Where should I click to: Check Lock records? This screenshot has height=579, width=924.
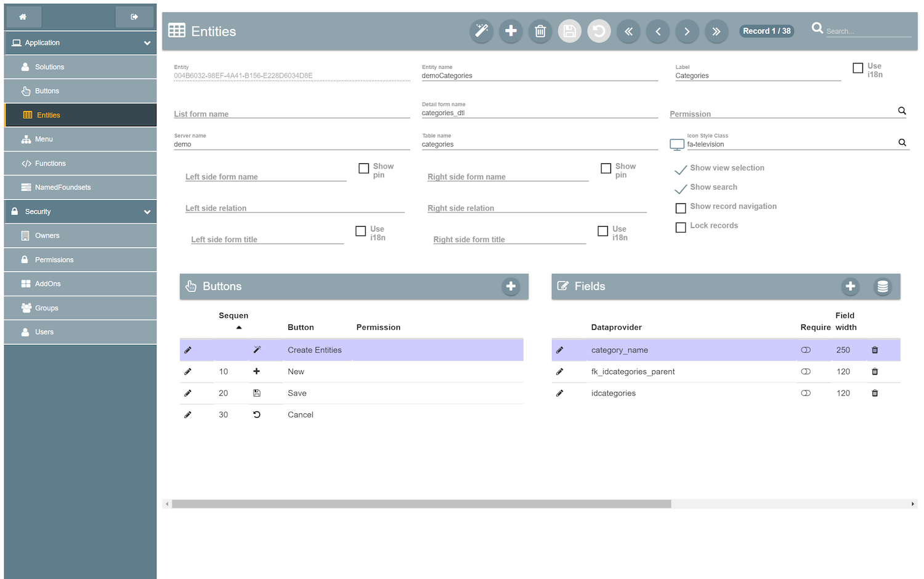(x=681, y=227)
